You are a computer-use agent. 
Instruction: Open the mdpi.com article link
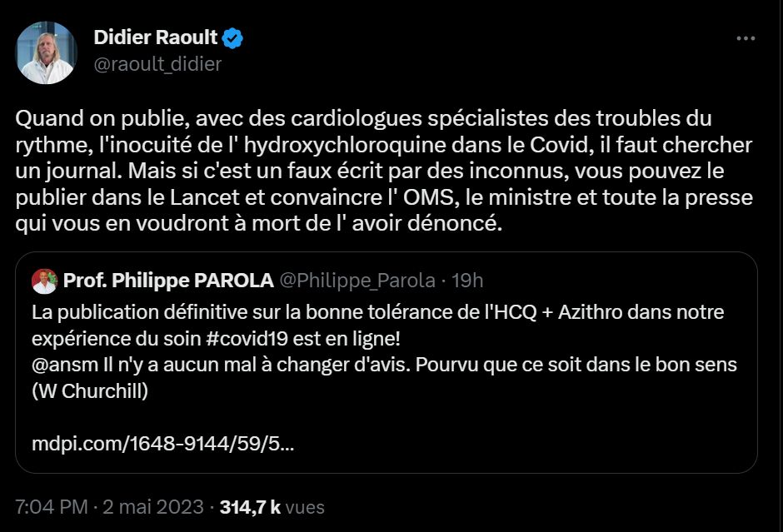tap(162, 444)
